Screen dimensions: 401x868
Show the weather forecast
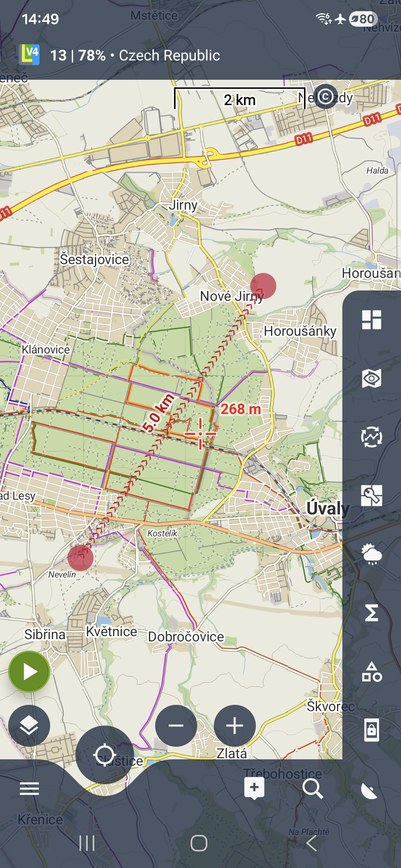tap(372, 554)
